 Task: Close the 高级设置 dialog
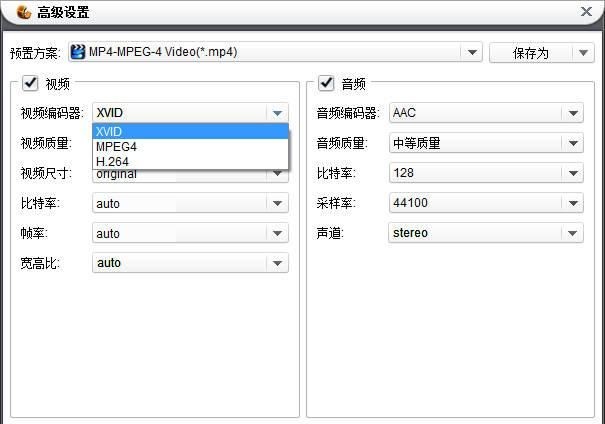pyautogui.click(x=586, y=12)
